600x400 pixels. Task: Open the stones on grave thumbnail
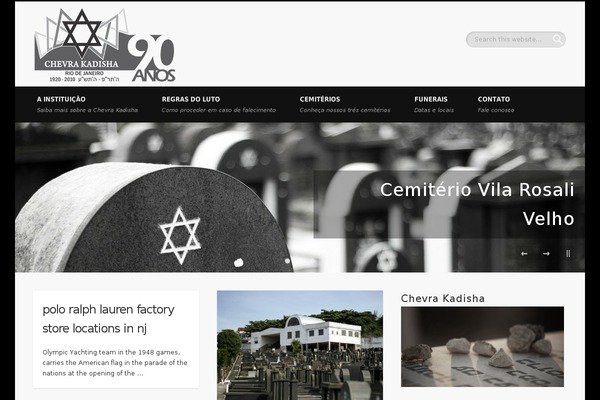pyautogui.click(x=482, y=346)
